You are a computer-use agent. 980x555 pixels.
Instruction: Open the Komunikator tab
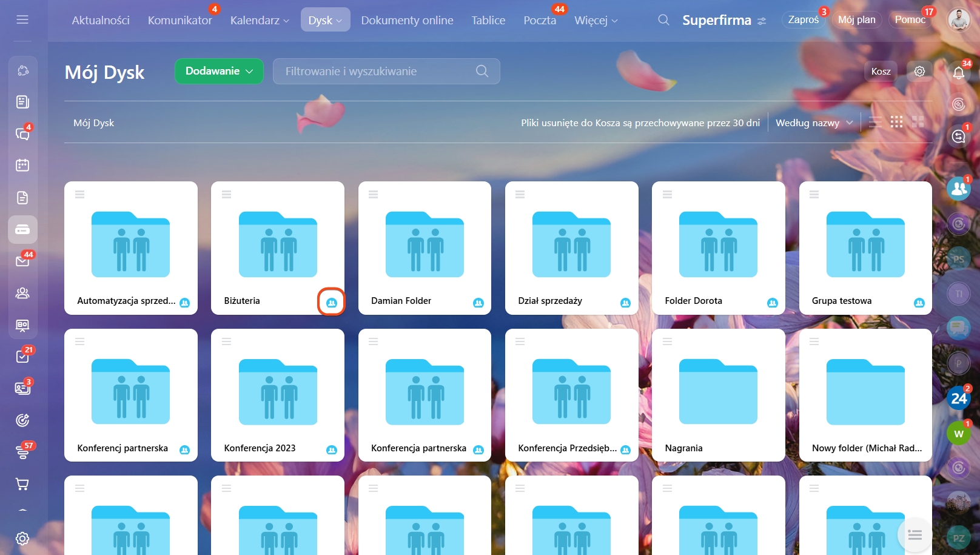tap(180, 20)
